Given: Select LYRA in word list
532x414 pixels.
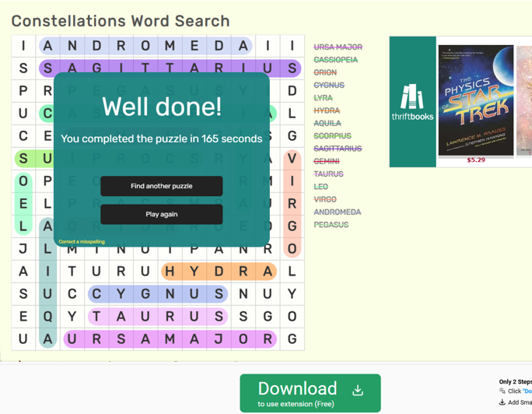Looking at the screenshot, I should (x=323, y=98).
